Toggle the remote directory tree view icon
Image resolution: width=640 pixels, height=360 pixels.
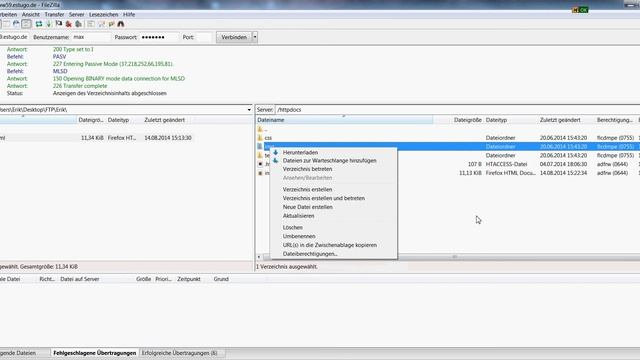tap(16, 24)
